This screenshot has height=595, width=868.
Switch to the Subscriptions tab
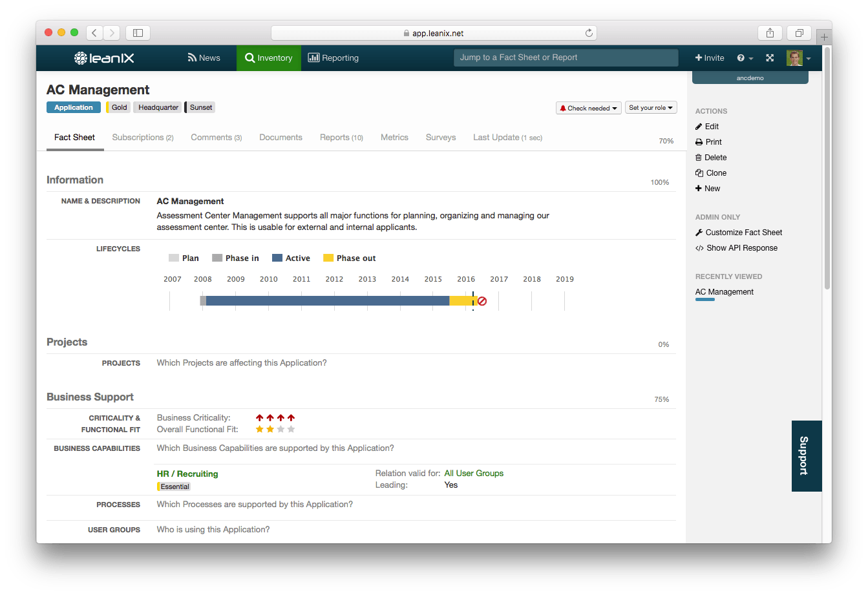point(143,138)
